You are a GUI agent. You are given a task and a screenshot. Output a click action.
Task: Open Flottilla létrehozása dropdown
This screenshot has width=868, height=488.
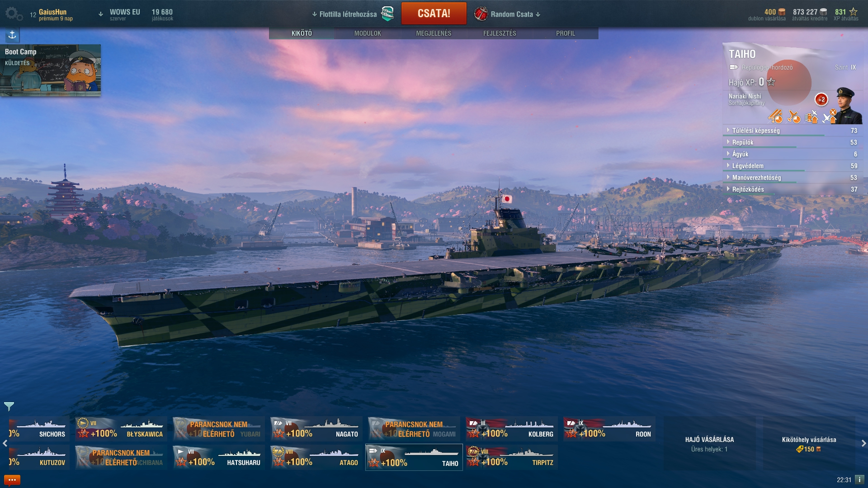[x=353, y=14]
